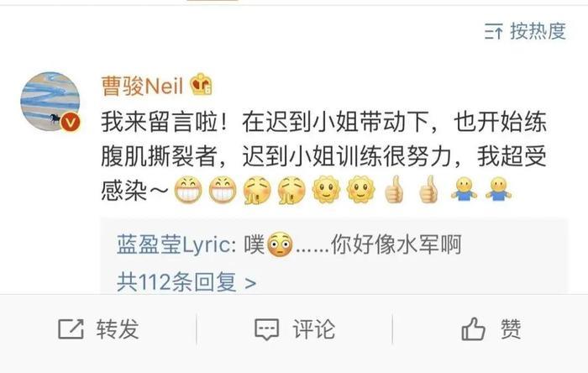Image resolution: width=588 pixels, height=373 pixels.
Task: Open 蓝盈莹Lyric's profile link
Action: coord(176,244)
